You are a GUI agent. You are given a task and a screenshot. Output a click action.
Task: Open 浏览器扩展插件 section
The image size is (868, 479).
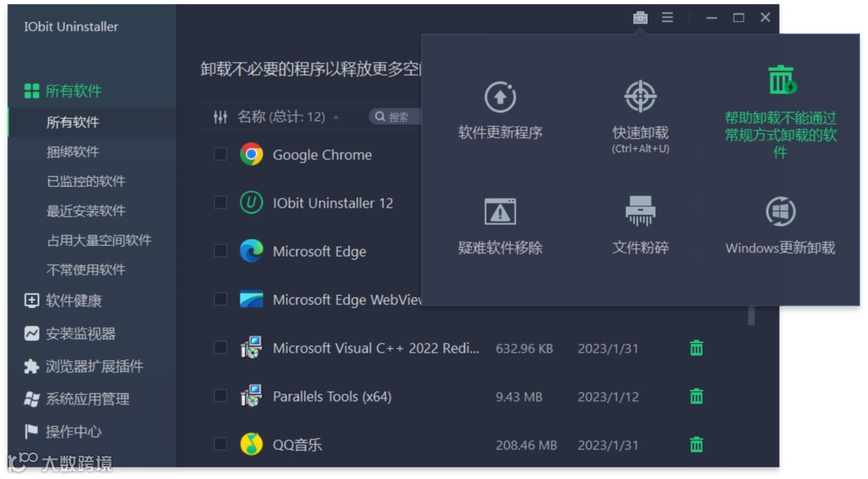[x=84, y=366]
